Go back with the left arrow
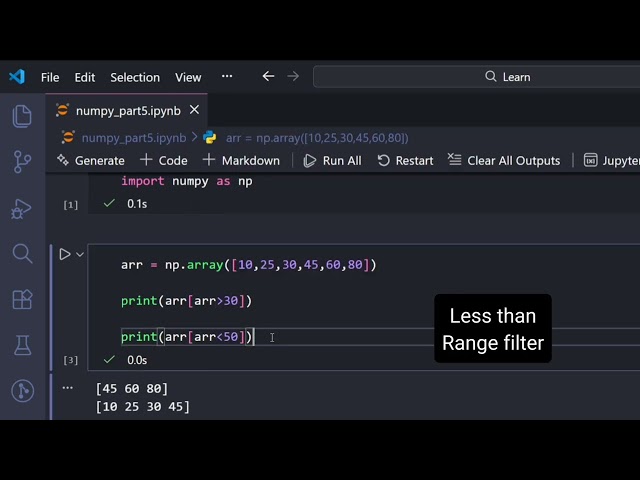 [x=268, y=76]
